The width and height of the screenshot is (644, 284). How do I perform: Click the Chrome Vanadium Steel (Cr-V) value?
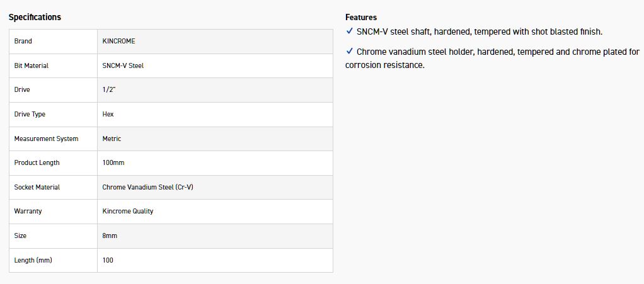click(x=147, y=187)
